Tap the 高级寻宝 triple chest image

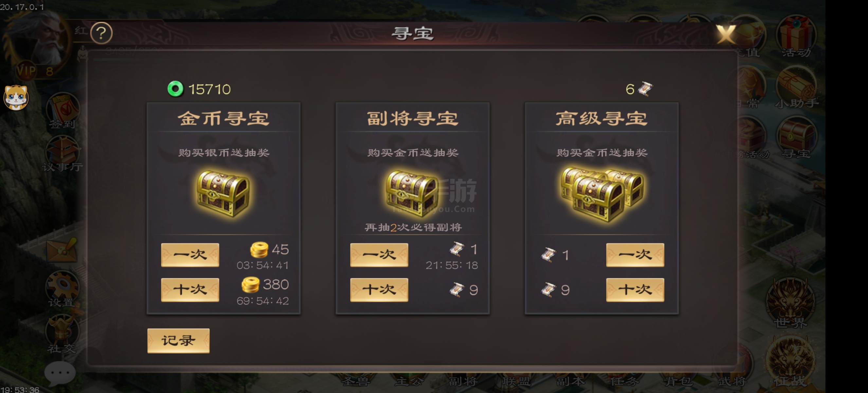[x=602, y=194]
